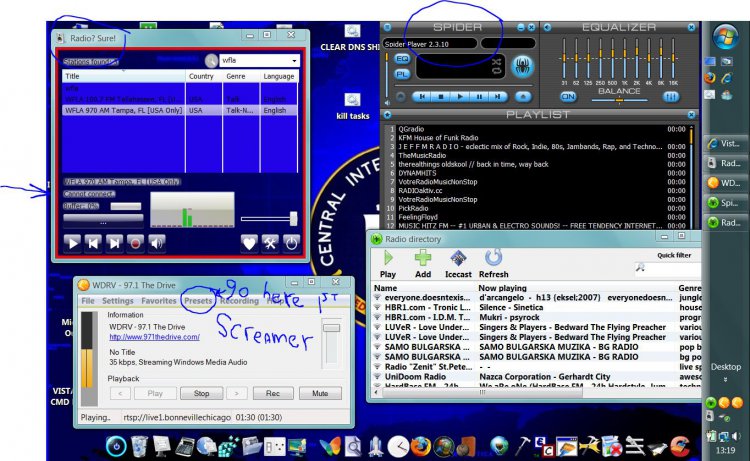Viewport: 750px width, 461px height.
Task: Adjust the 1K equalizer band slider
Action: pos(624,59)
